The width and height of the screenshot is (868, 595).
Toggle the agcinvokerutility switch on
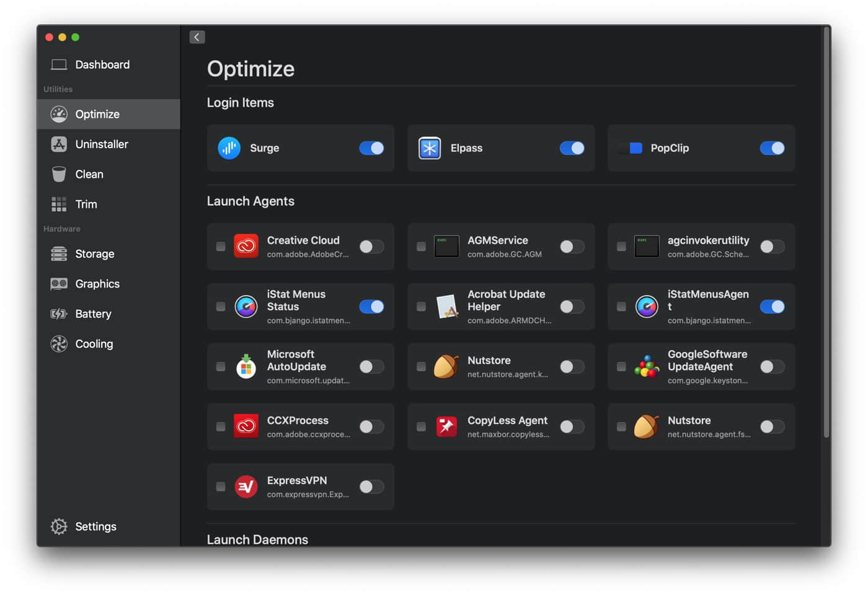click(x=772, y=247)
